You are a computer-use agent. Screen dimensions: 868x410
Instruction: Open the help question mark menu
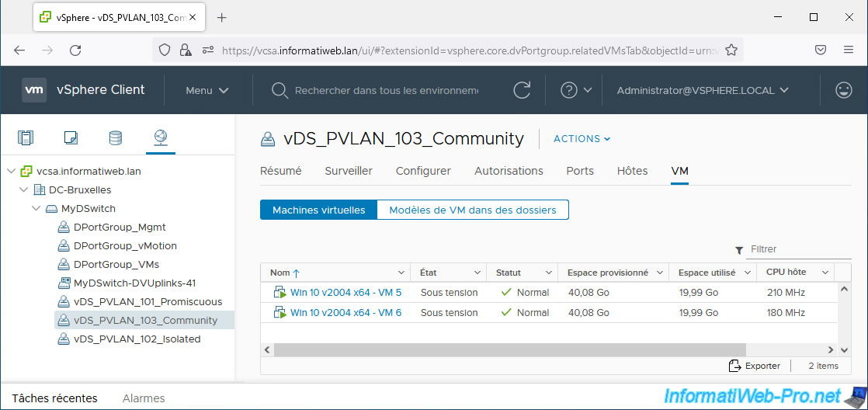(569, 90)
